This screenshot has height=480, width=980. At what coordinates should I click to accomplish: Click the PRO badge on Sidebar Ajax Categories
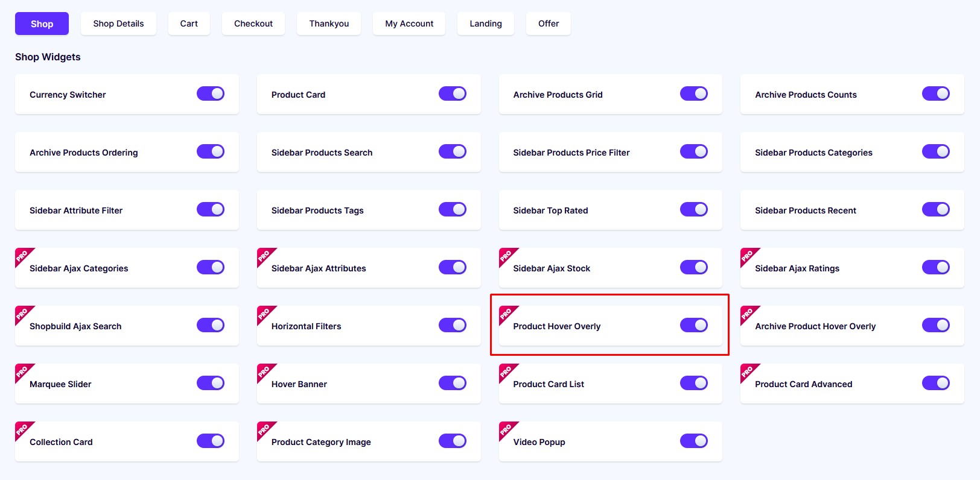[23, 256]
